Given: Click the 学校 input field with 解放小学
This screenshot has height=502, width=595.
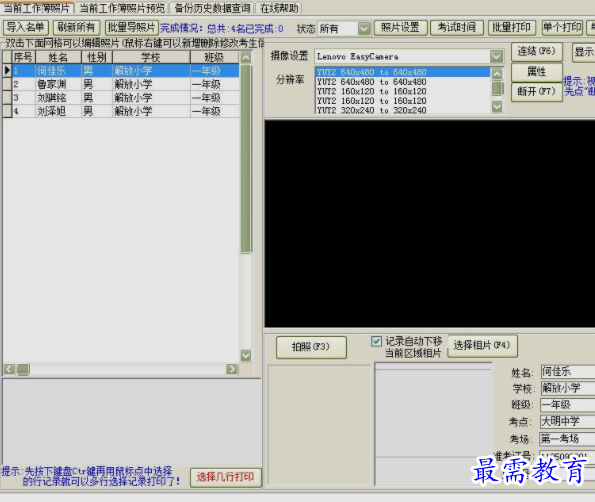Looking at the screenshot, I should 568,388.
